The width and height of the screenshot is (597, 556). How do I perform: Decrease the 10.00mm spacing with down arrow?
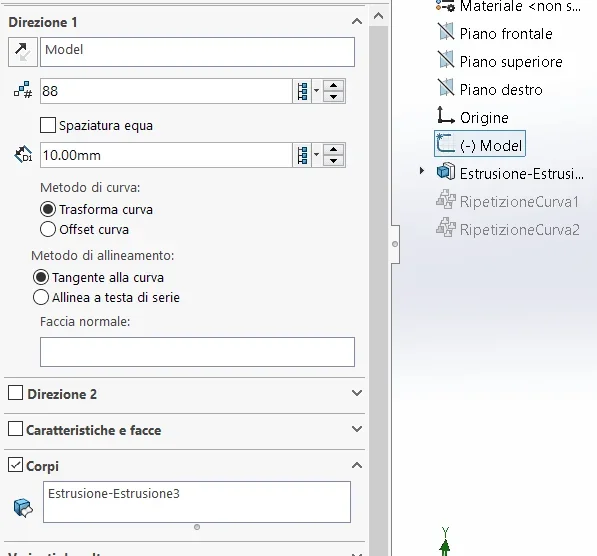pos(334,161)
